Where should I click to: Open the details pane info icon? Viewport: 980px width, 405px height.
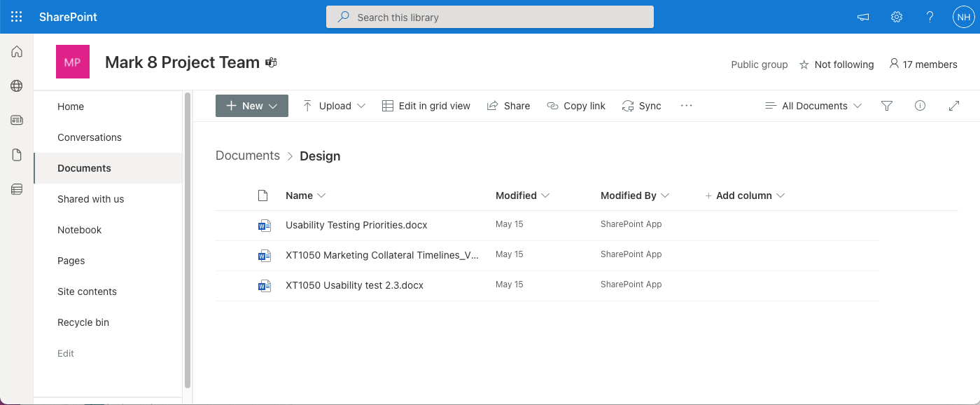pyautogui.click(x=920, y=106)
